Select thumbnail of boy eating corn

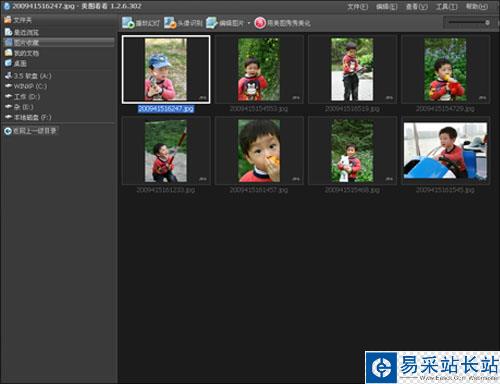(445, 69)
